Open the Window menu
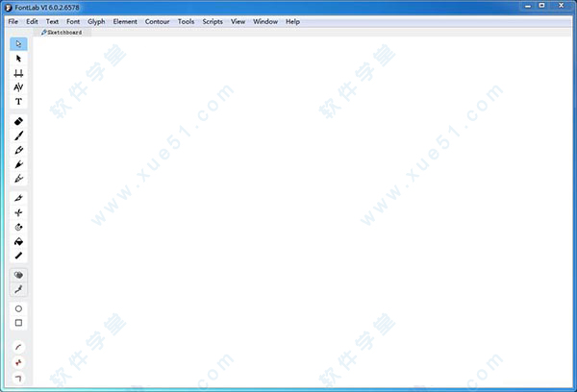Screen dimensions: 577x392 coord(265,21)
